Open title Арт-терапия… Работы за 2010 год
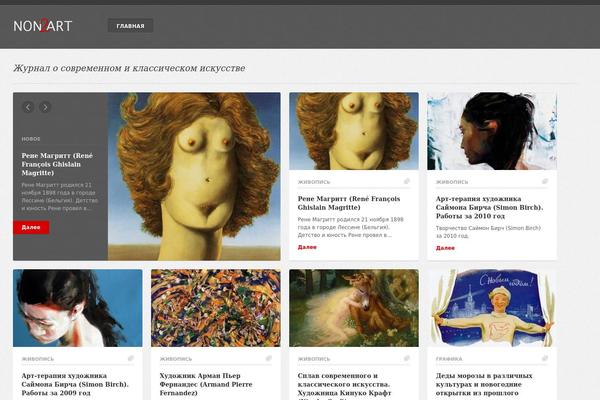This screenshot has width=600, height=400. 489,207
